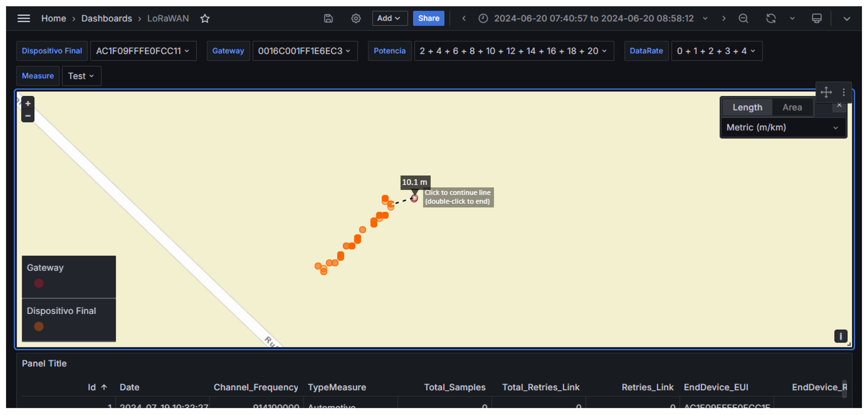Click the zoom out time range icon
The width and height of the screenshot is (868, 415).
click(x=743, y=18)
